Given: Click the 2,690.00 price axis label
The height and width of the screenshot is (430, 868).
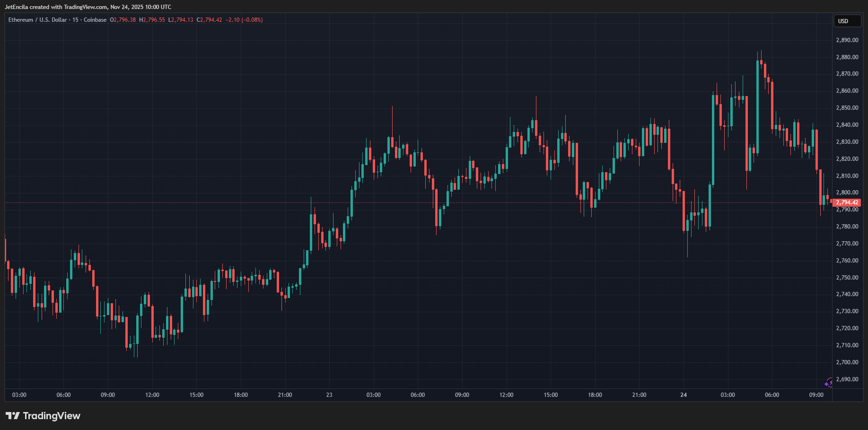Looking at the screenshot, I should tap(847, 379).
